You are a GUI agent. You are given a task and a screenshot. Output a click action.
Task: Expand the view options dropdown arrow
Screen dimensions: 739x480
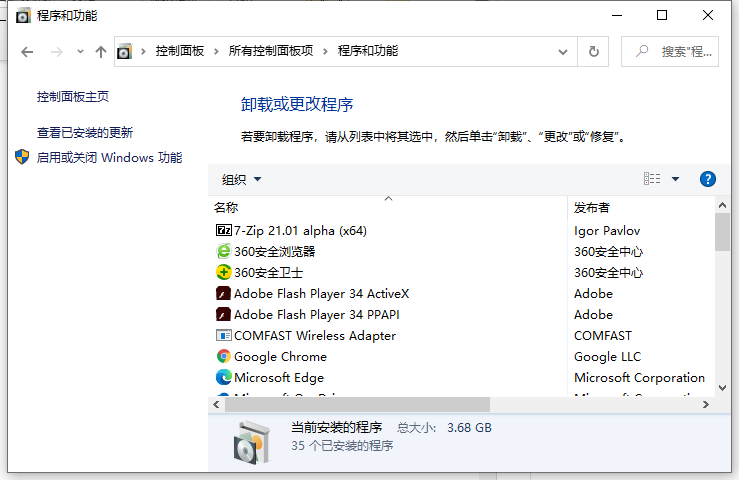point(675,179)
